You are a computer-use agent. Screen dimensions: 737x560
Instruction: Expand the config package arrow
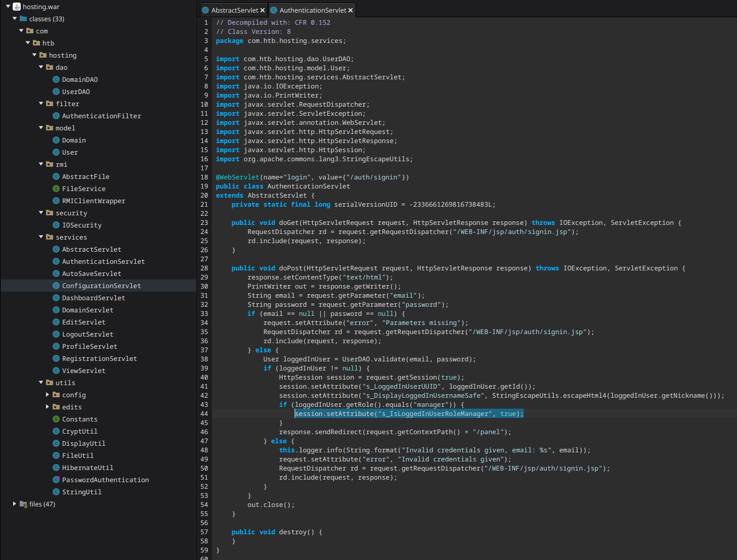tap(48, 395)
